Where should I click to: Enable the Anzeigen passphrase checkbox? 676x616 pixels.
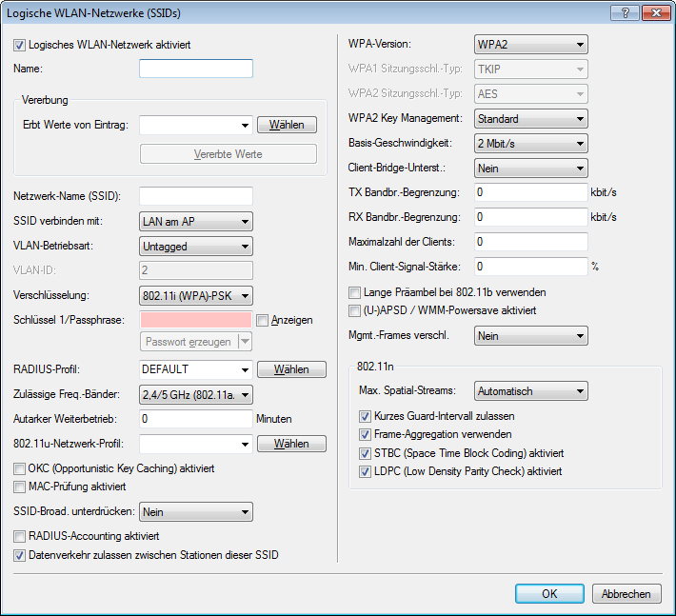[x=264, y=320]
